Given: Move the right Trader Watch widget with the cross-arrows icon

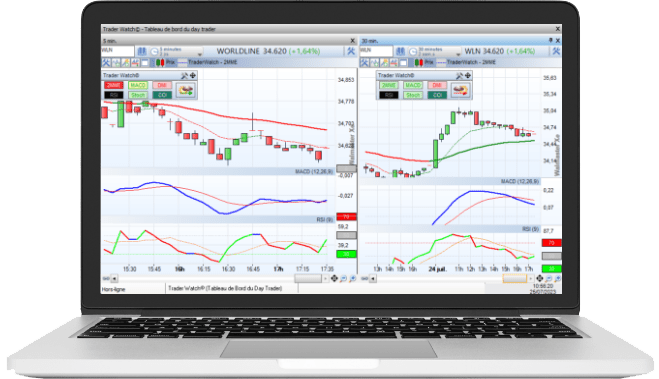Looking at the screenshot, I should click(x=468, y=76).
